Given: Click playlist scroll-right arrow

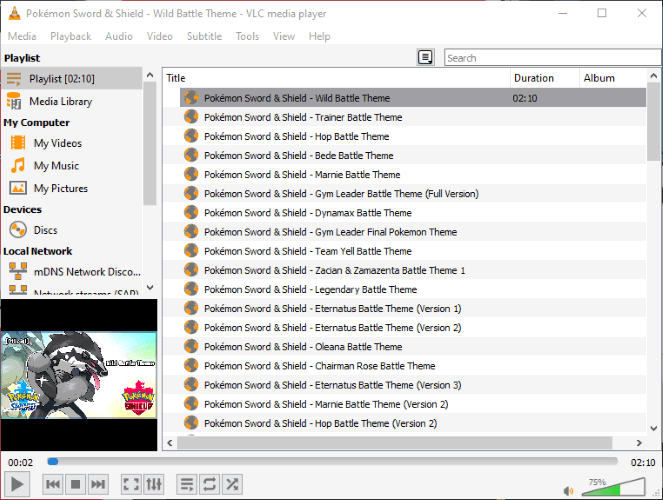Looking at the screenshot, I should coord(639,443).
